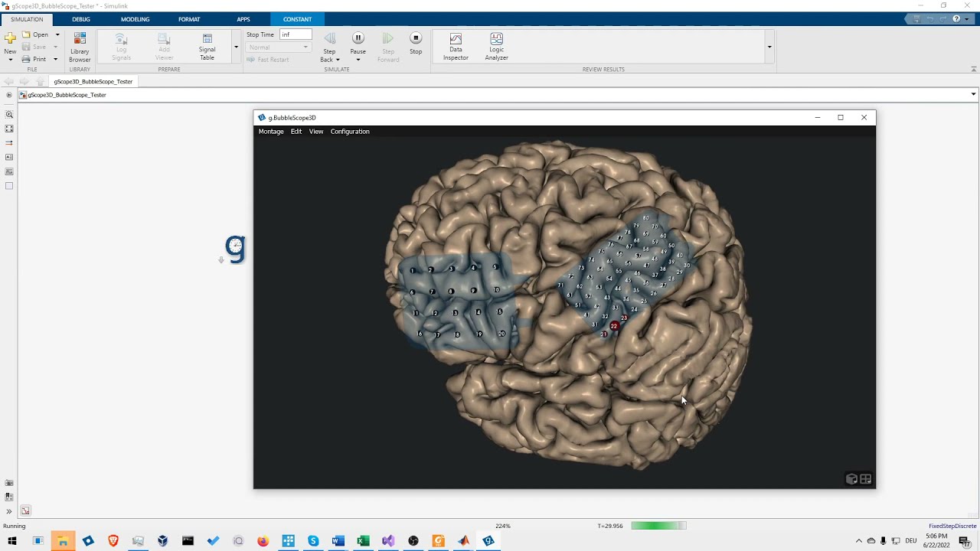The image size is (980, 551).
Task: Click gScope3D_BubbleScope_Tester in the breadcrumb bar
Action: pyautogui.click(x=67, y=95)
